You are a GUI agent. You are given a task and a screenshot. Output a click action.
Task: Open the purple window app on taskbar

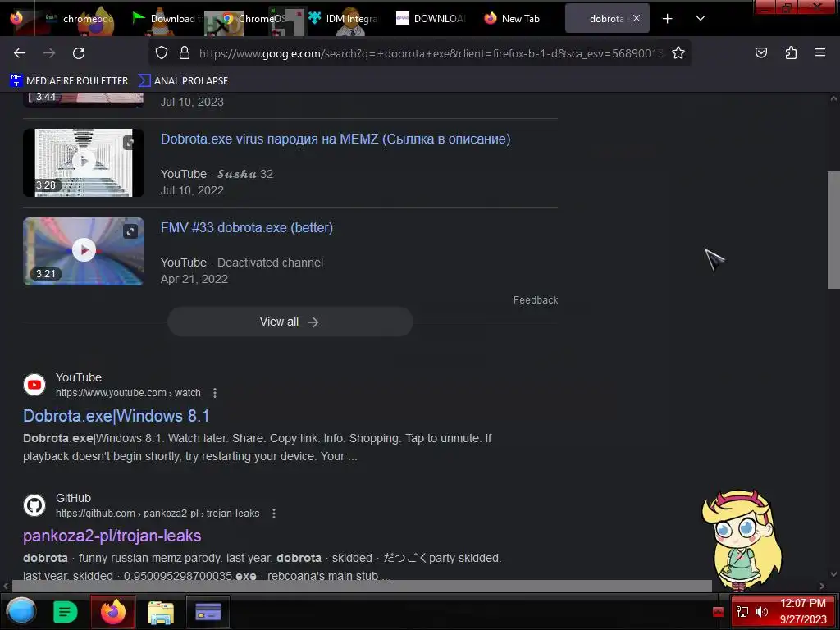click(208, 612)
